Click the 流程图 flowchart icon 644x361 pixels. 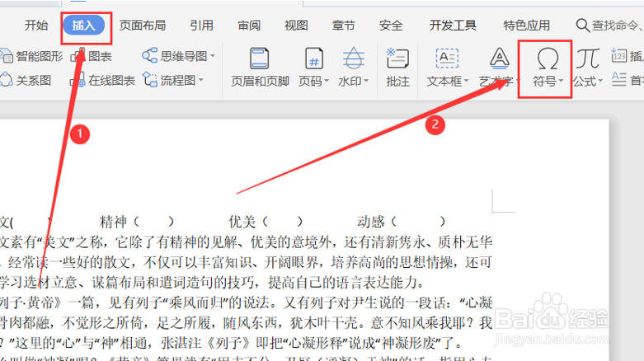[150, 80]
